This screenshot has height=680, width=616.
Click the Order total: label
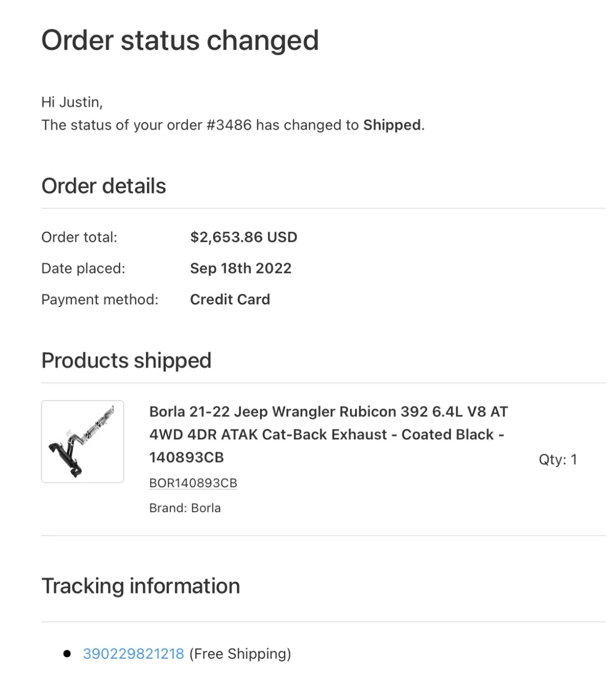coord(79,237)
